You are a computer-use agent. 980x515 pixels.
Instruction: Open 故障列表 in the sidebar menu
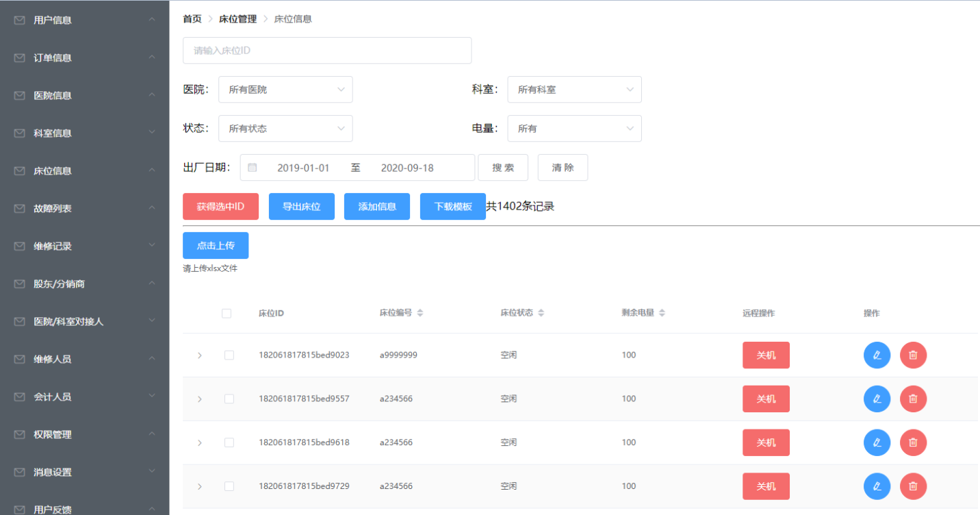point(53,208)
